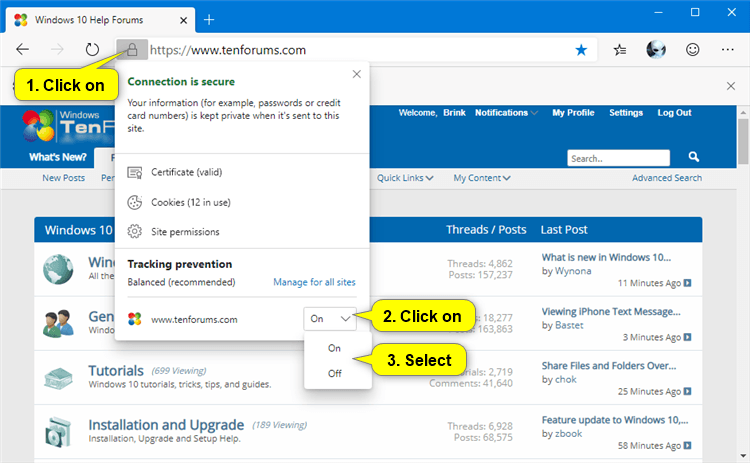
Task: Click the Cookies icon in popup
Action: point(134,202)
